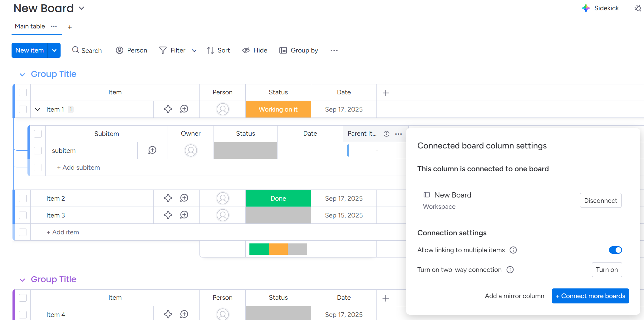Add a column to the first group
644x320 pixels.
(386, 93)
